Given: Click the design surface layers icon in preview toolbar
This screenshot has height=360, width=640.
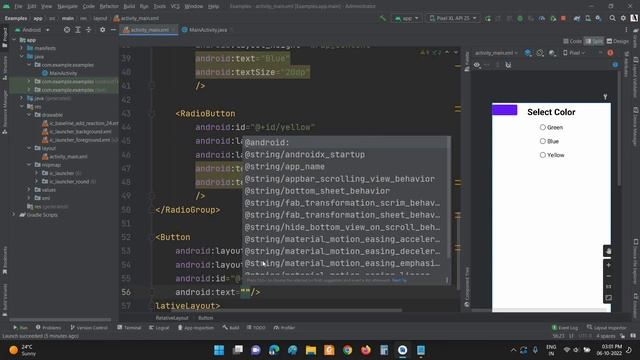Looking at the screenshot, I should [528, 53].
